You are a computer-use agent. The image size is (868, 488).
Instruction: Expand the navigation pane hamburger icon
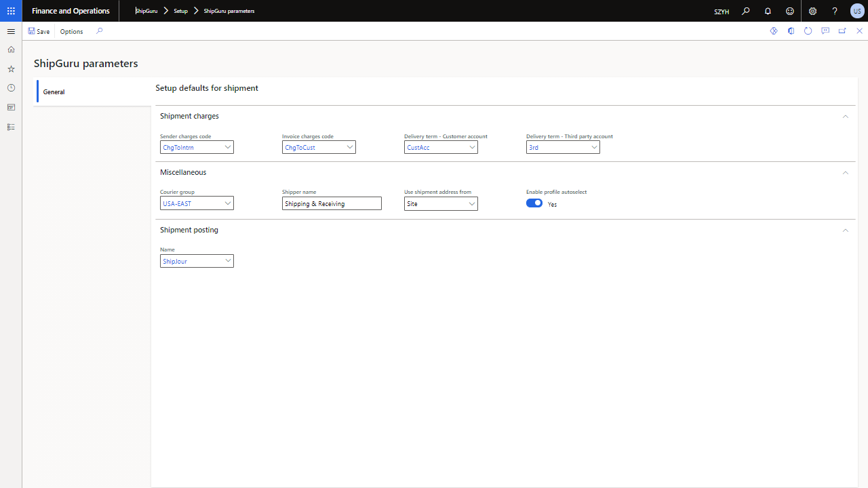point(11,31)
